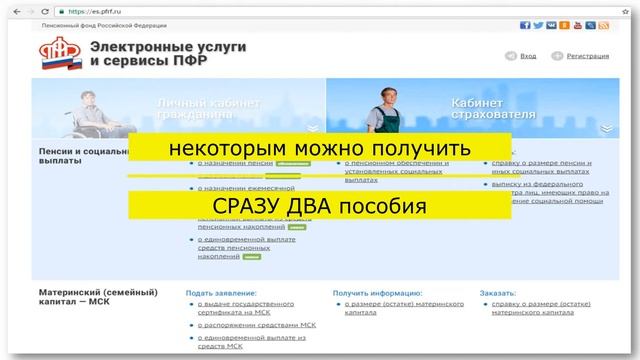Expand the Личный кабинет гражданина chevron
This screenshot has height=360, width=640.
click(313, 129)
